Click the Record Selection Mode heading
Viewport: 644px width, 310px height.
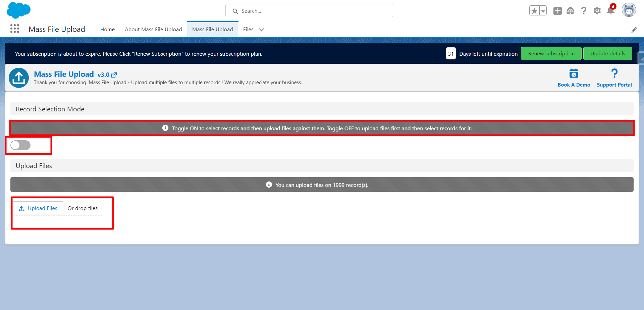pos(50,109)
